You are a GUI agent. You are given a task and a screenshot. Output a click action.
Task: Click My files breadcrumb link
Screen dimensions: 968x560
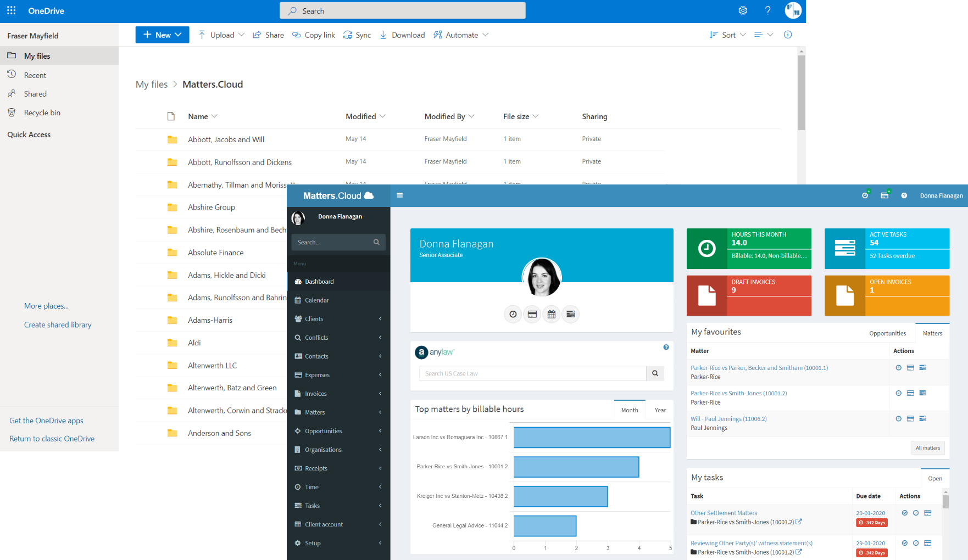coord(152,84)
